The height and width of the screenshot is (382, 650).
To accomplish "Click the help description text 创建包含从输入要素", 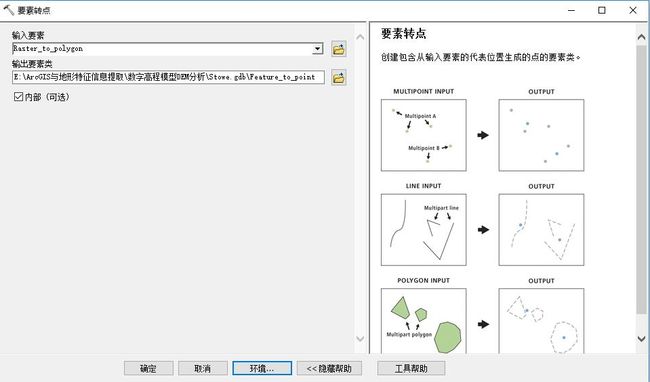I will point(481,57).
